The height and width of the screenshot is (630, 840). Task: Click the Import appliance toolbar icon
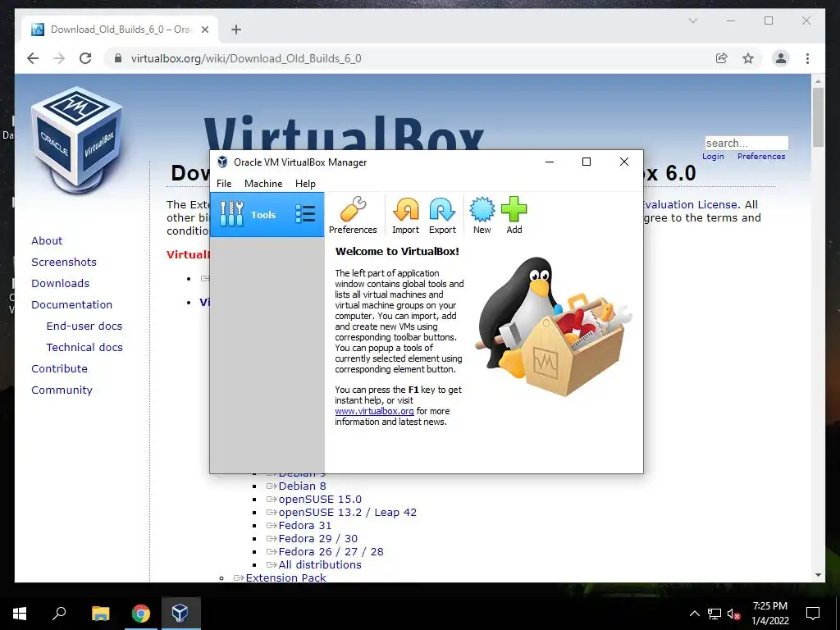[405, 215]
